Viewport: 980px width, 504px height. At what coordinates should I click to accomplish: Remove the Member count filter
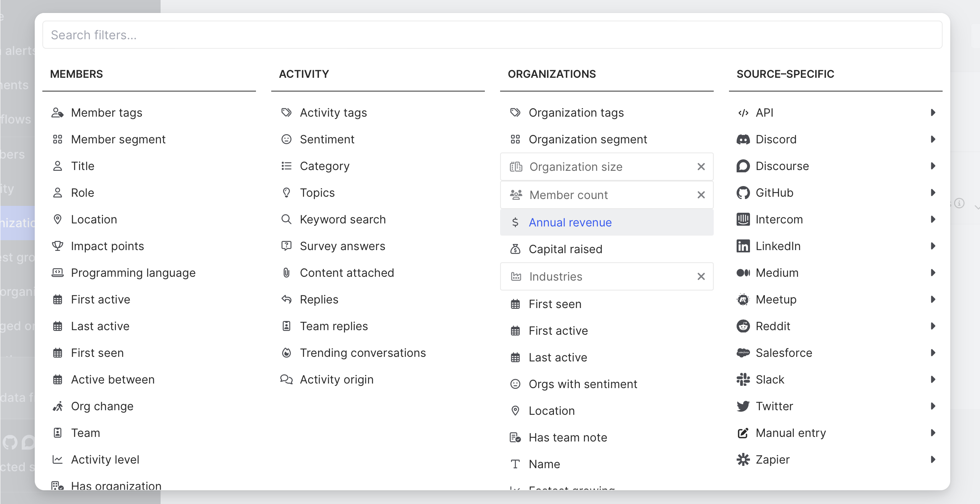pos(701,195)
